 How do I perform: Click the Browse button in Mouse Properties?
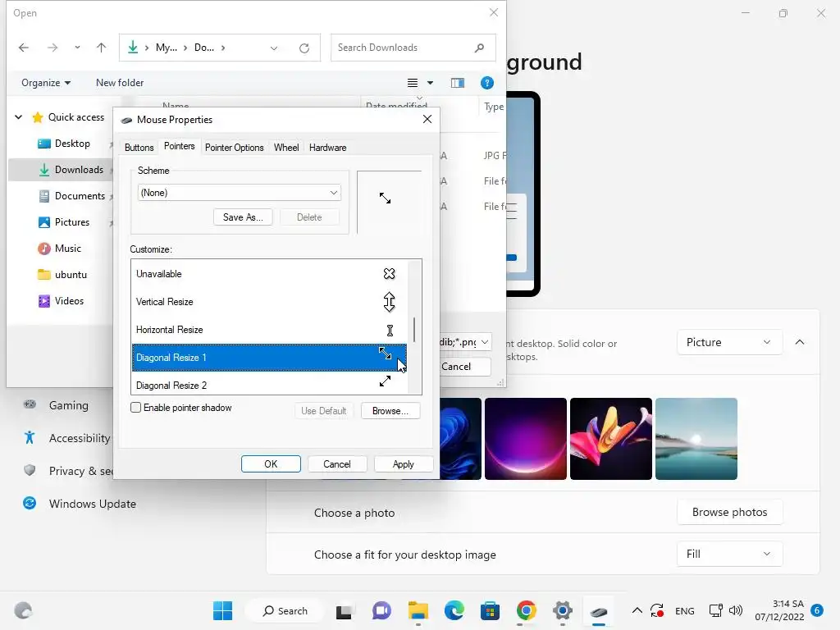click(390, 411)
